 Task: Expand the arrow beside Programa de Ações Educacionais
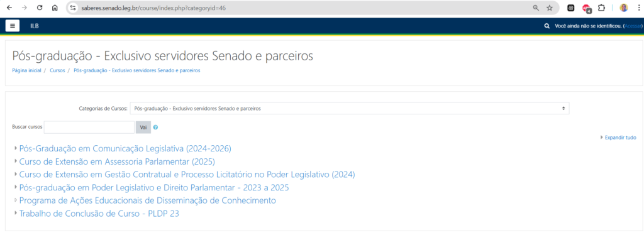pyautogui.click(x=16, y=200)
